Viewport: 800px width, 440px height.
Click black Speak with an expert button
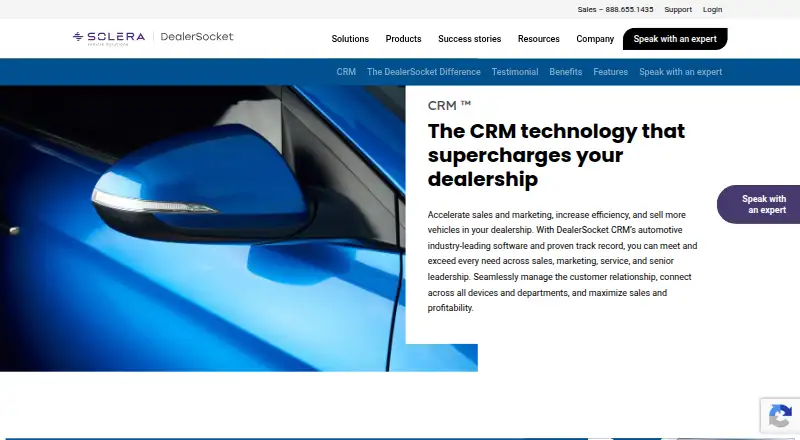[x=675, y=39]
